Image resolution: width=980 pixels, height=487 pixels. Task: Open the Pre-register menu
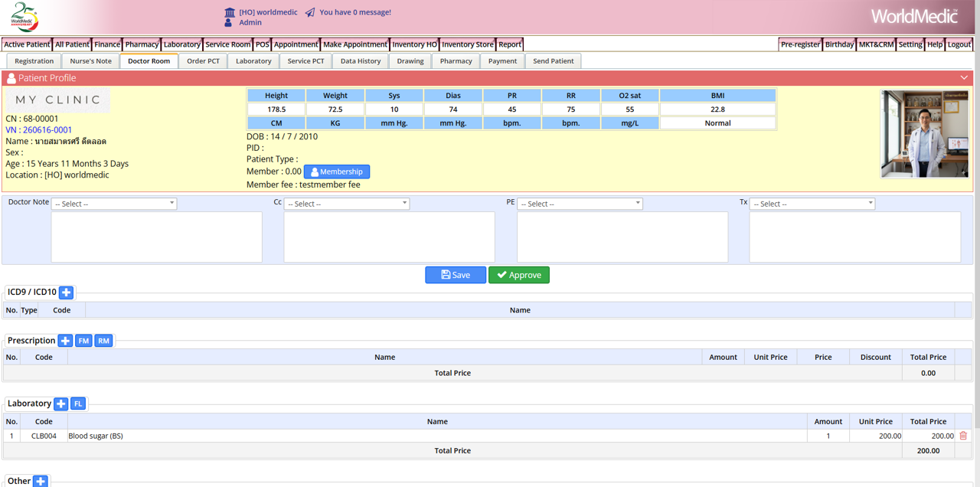click(x=800, y=44)
